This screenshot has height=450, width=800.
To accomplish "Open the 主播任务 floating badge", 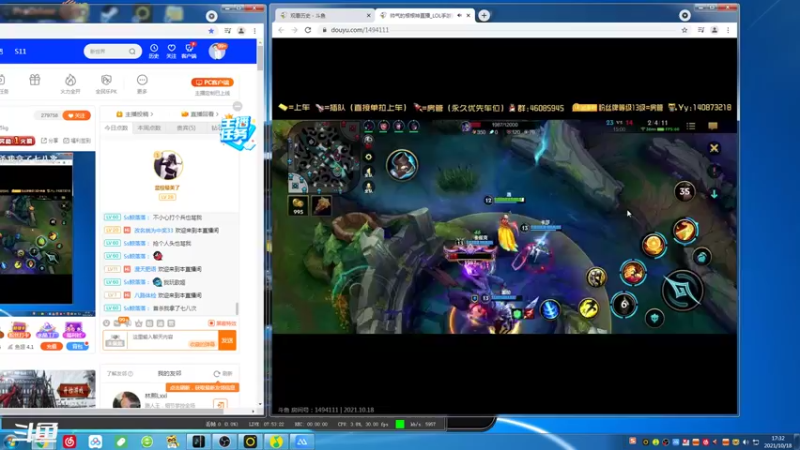I will tap(237, 132).
